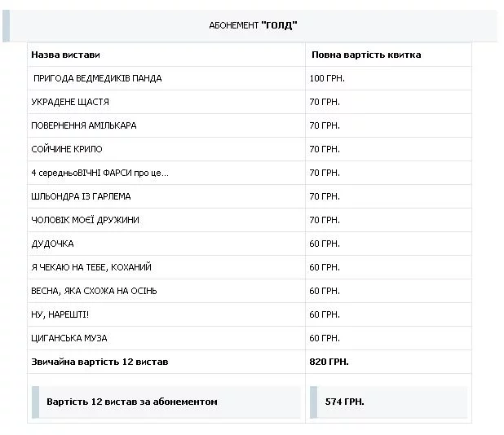This screenshot has width=504, height=435.
Task: Select Я ЧЕКАЮ НА ТЕБЕ, КОХАНИЙ entry
Action: tap(91, 267)
